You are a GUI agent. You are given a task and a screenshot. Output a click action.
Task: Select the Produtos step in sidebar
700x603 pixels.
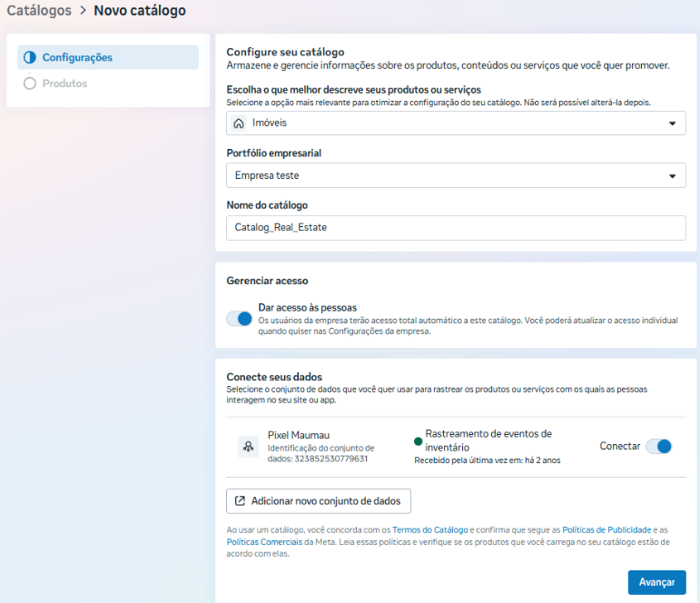[x=108, y=84]
